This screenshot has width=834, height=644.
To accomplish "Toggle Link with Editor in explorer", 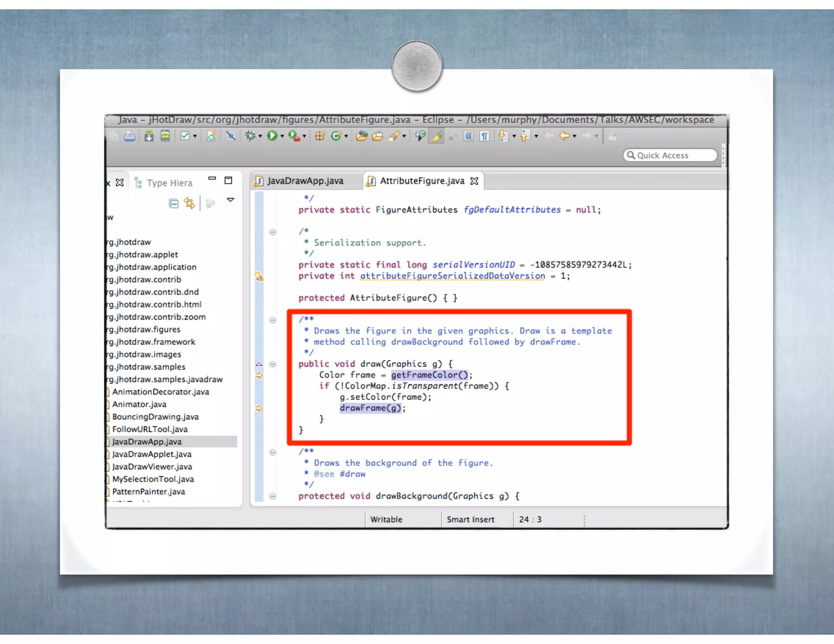I will [x=189, y=203].
